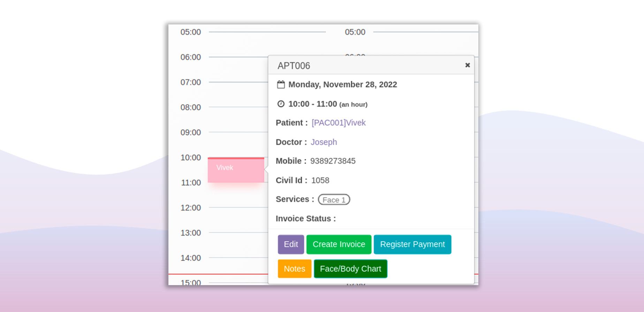
Task: Click the Civil Id value 1058
Action: click(320, 181)
